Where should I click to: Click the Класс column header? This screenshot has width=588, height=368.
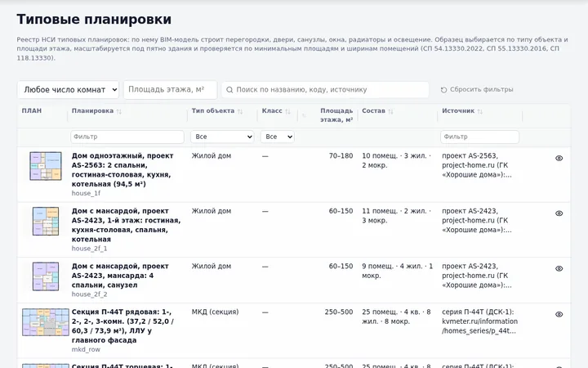click(x=272, y=110)
